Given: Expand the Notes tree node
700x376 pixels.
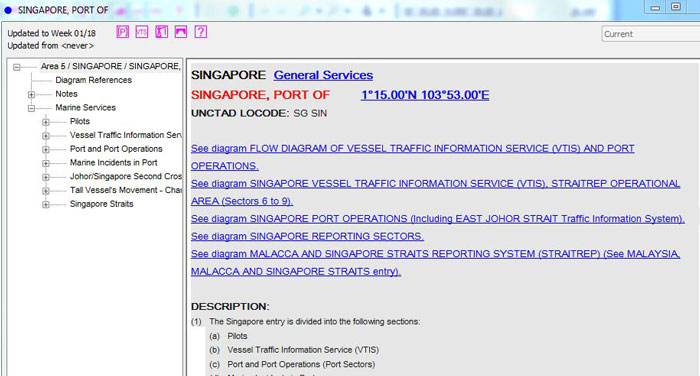Looking at the screenshot, I should pyautogui.click(x=31, y=95).
